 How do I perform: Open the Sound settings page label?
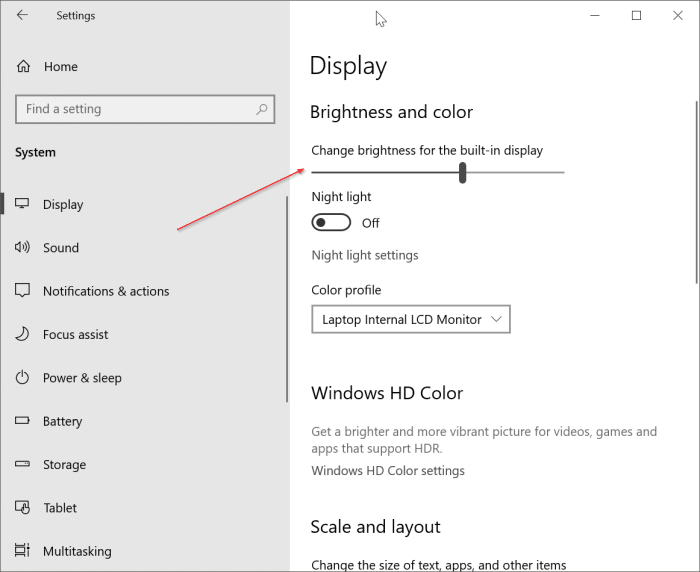click(61, 247)
